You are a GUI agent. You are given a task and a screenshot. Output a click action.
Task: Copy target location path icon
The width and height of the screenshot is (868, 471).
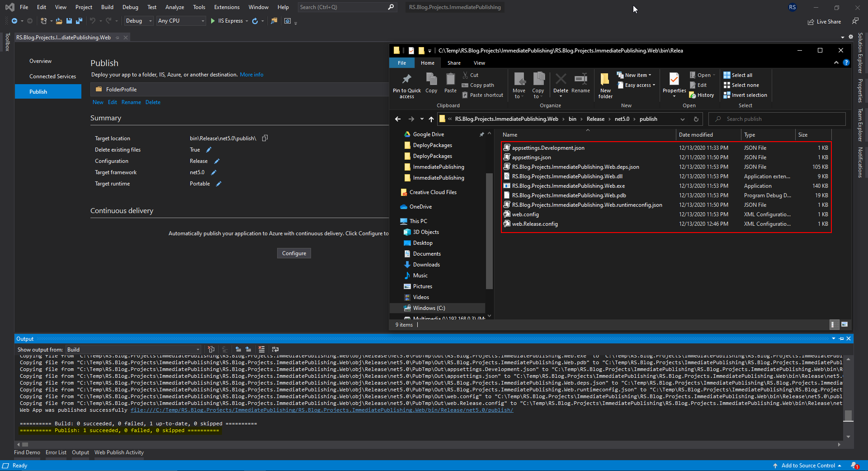tap(265, 138)
